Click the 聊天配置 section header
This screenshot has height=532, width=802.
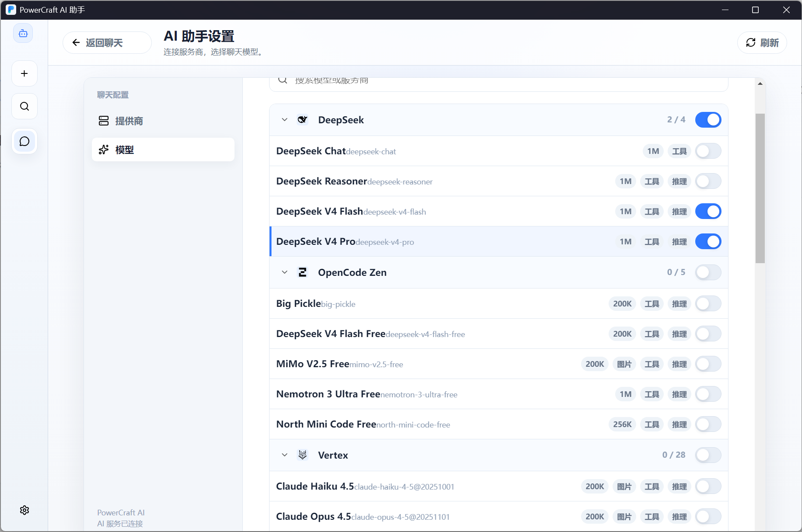[x=113, y=95]
